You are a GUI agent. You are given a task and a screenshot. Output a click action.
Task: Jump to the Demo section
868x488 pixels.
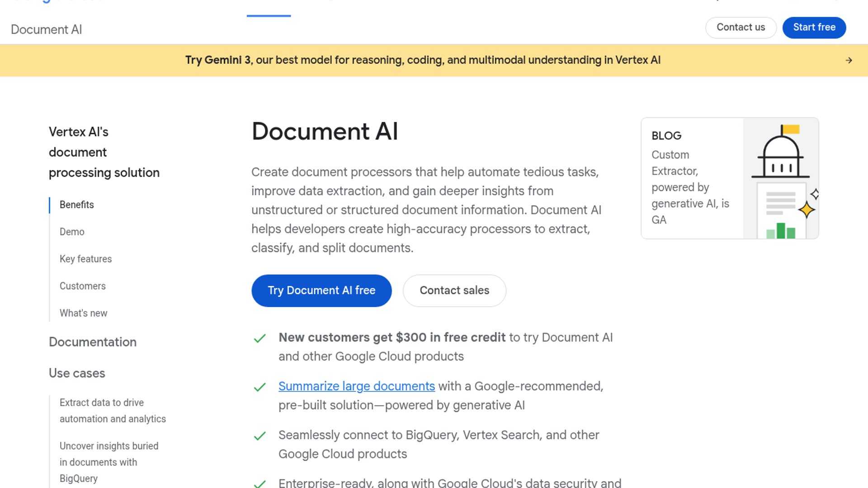72,232
